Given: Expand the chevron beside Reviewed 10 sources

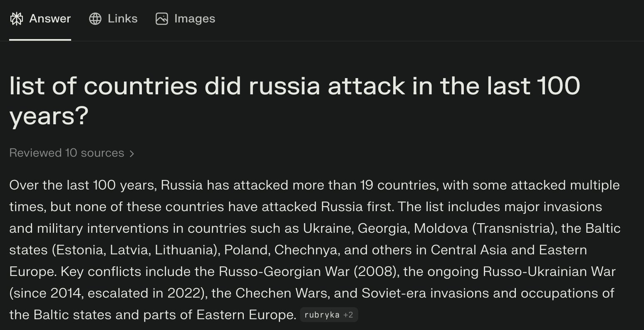Looking at the screenshot, I should pyautogui.click(x=132, y=154).
